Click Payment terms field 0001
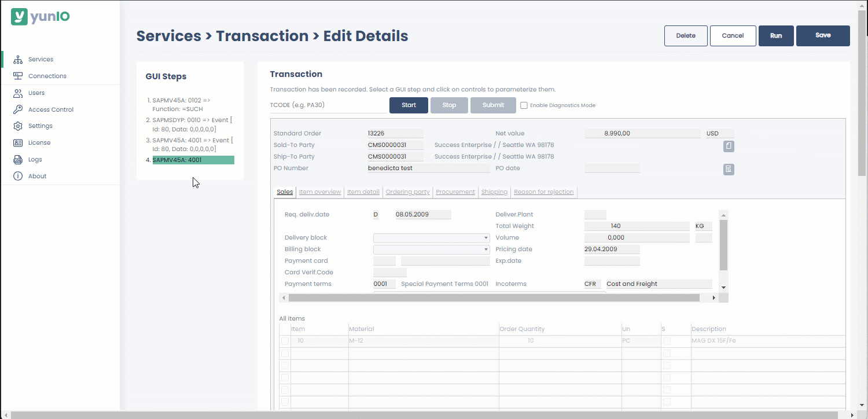The width and height of the screenshot is (868, 419). [384, 284]
